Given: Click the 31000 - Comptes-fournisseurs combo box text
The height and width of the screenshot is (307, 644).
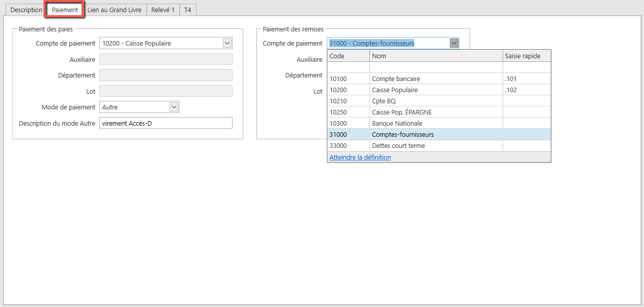Looking at the screenshot, I should 372,44.
